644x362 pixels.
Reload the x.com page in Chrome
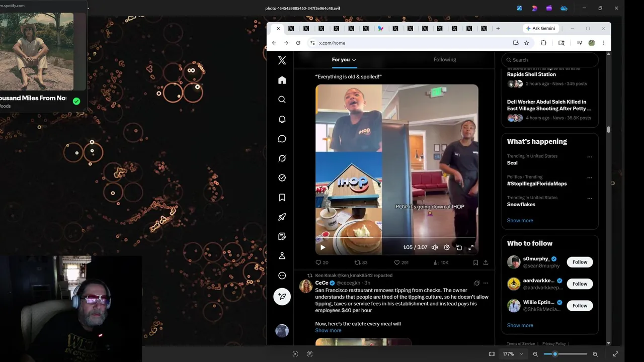point(298,43)
